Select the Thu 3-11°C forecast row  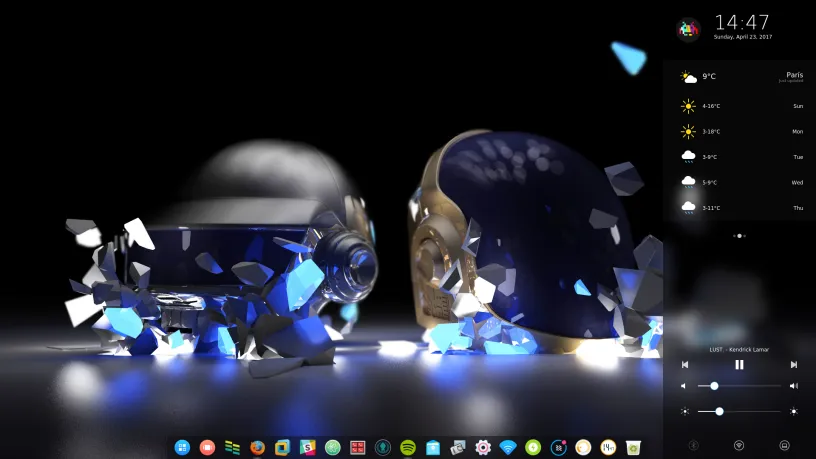pyautogui.click(x=741, y=208)
